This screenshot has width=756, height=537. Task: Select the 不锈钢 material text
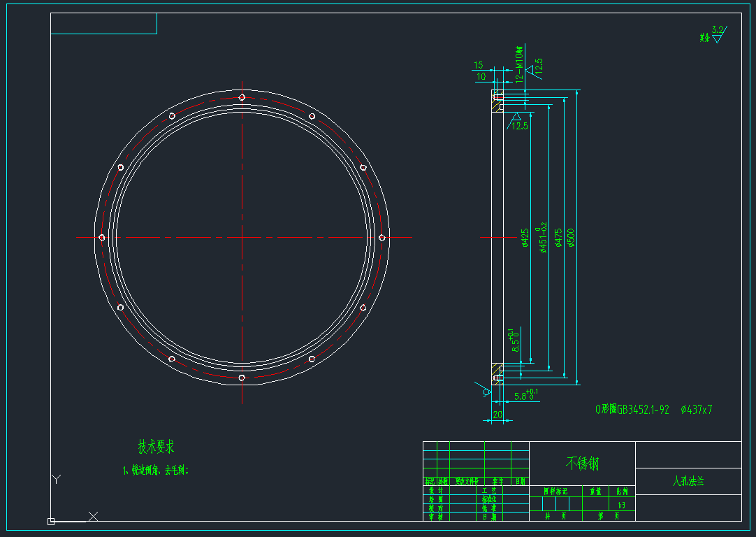click(x=582, y=464)
